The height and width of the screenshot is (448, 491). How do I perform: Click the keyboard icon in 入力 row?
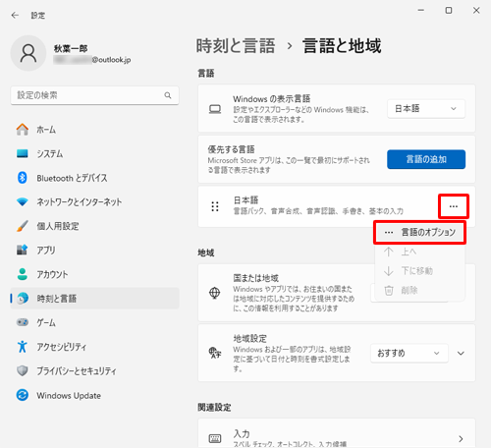pyautogui.click(x=215, y=438)
